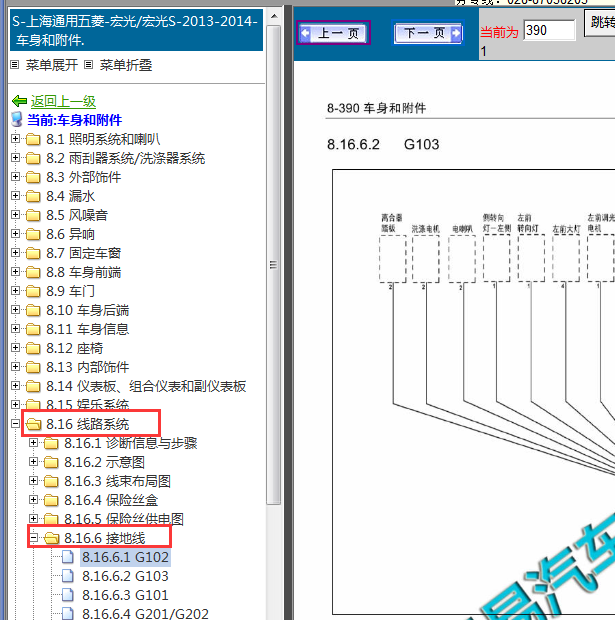Expand the 8.12 座椅 node
The height and width of the screenshot is (620, 615).
click(15, 348)
